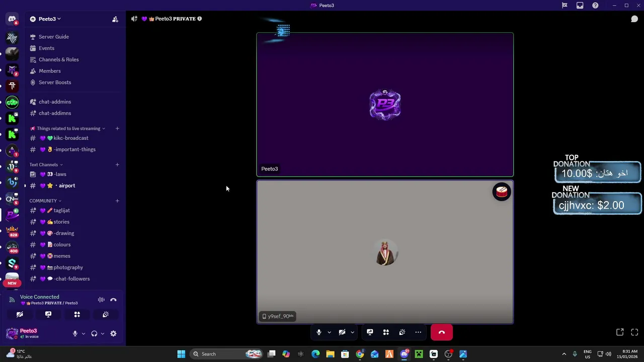Share your screen from sidebar voice panel

(48, 314)
